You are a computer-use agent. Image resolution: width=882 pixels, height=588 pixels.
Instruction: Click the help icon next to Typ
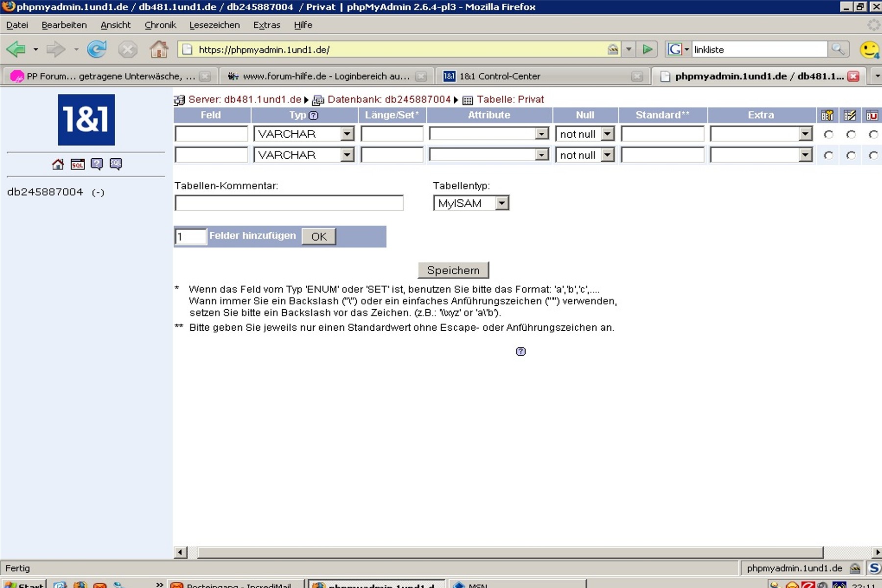tap(314, 116)
